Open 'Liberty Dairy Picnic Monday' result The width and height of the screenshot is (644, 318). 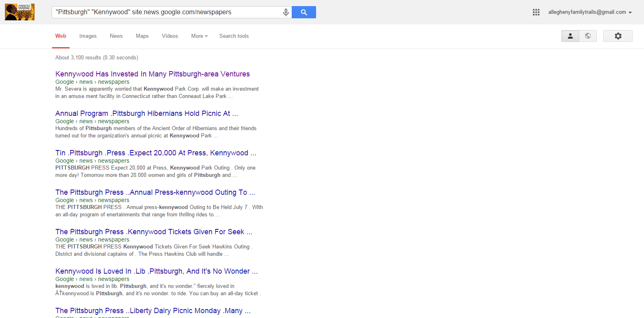153,311
